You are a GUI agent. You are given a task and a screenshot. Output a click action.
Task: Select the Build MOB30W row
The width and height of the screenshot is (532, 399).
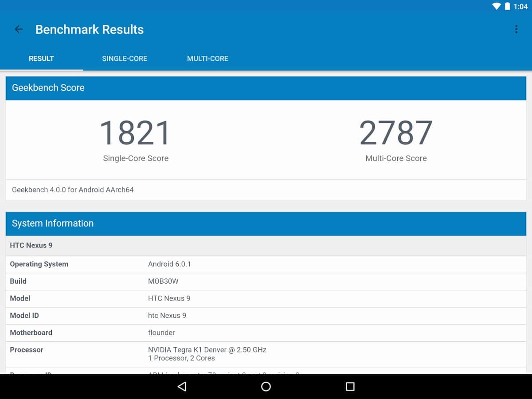[266, 281]
